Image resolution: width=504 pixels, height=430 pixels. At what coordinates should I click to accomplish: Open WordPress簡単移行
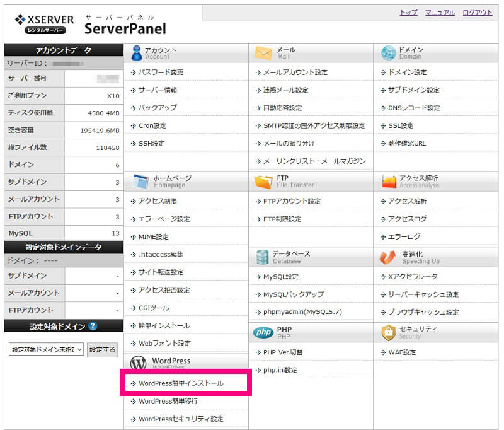[168, 401]
